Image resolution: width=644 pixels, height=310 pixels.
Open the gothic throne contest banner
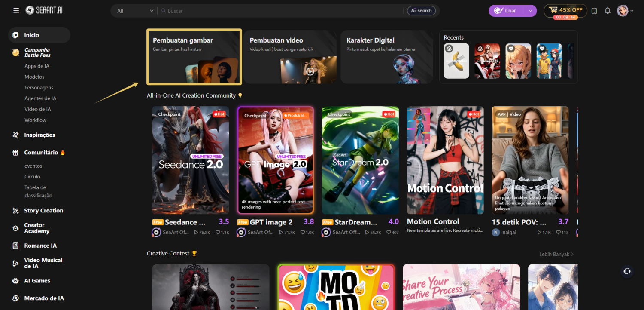tap(211, 287)
